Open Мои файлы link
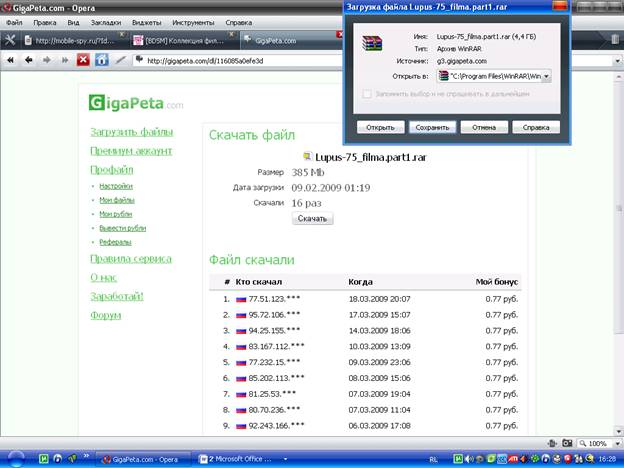This screenshot has width=624, height=468. click(117, 200)
